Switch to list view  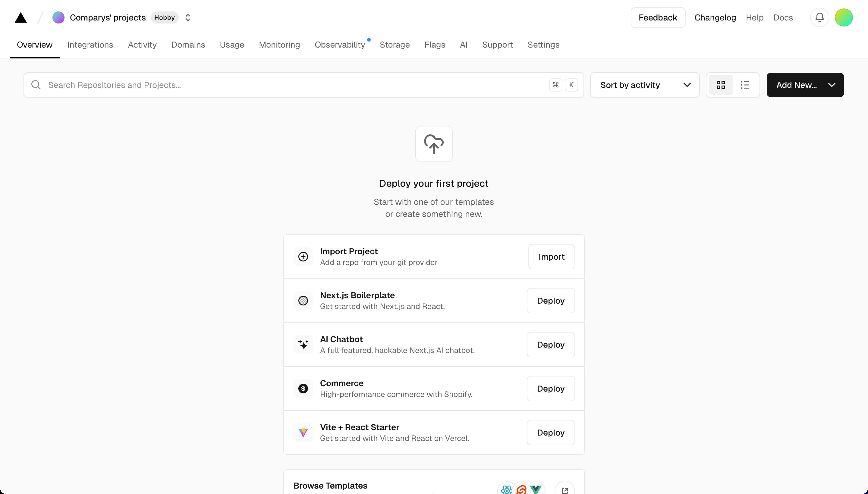[745, 85]
